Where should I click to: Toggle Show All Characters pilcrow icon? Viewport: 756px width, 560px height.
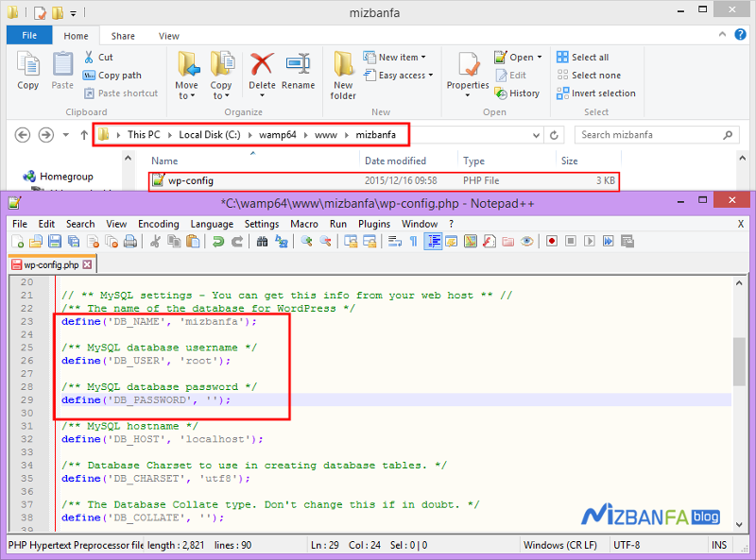(x=414, y=241)
